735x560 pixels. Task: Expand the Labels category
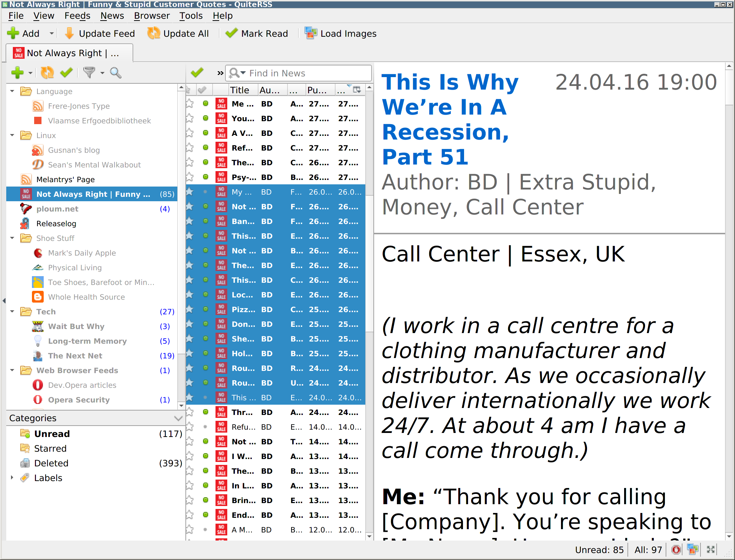pos(12,477)
